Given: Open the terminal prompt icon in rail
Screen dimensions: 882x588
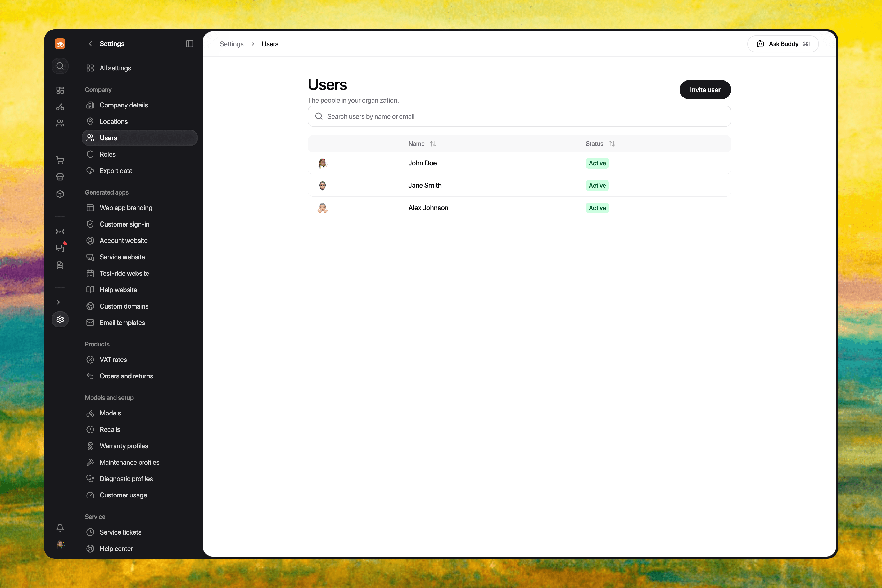Looking at the screenshot, I should pyautogui.click(x=60, y=302).
